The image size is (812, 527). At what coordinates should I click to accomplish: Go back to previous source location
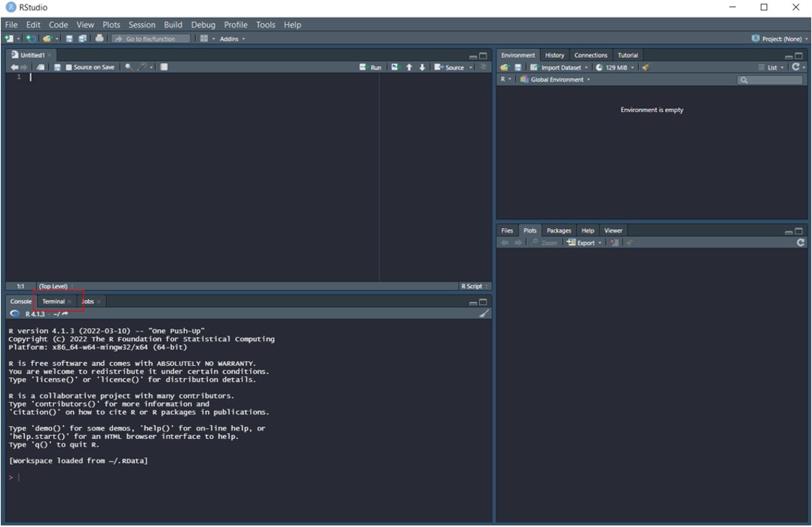click(x=14, y=67)
